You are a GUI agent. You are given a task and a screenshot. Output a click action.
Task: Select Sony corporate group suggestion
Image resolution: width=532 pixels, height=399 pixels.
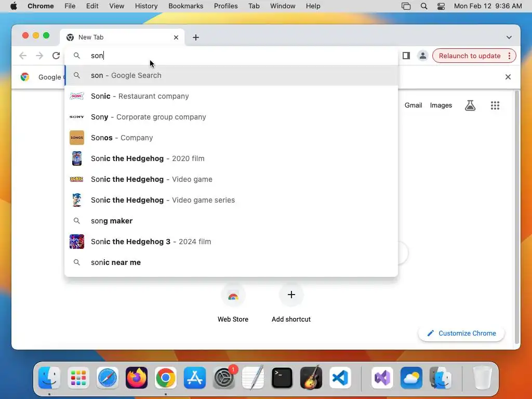231,117
